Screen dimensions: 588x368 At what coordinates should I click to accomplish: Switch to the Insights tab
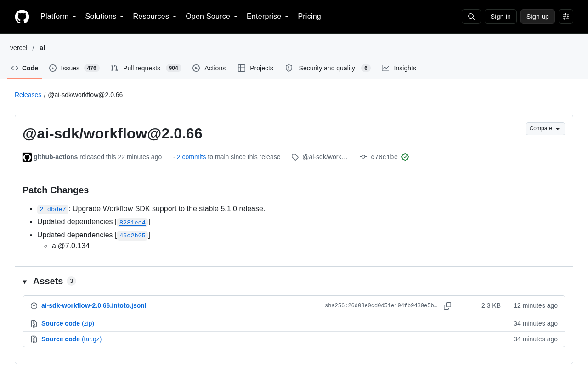click(x=399, y=68)
